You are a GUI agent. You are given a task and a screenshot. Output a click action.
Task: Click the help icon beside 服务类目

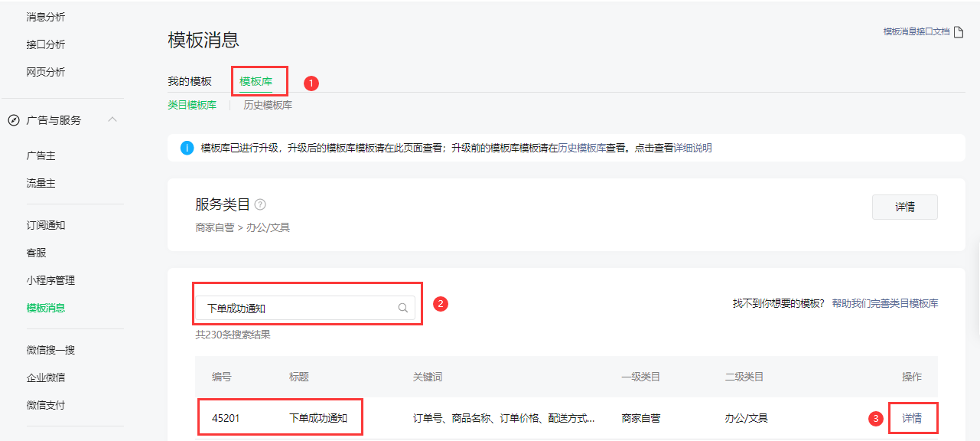point(260,204)
